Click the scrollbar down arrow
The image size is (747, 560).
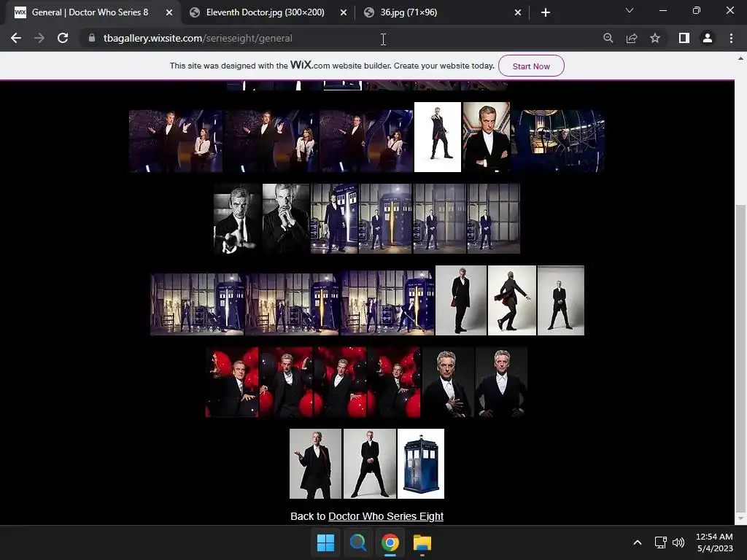[x=740, y=518]
